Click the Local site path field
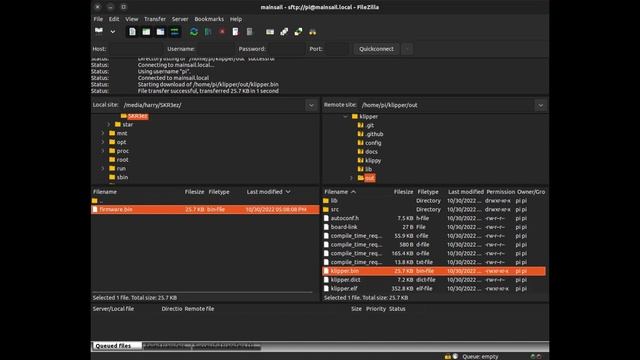 [213, 105]
